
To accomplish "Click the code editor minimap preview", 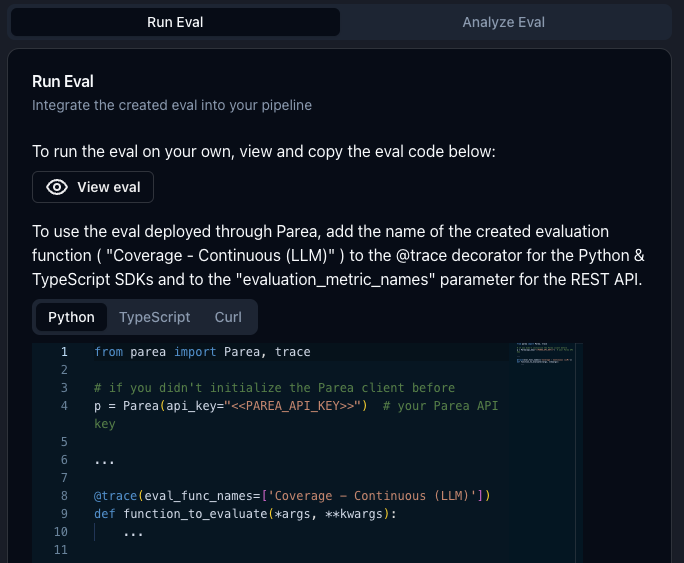I will point(544,354).
